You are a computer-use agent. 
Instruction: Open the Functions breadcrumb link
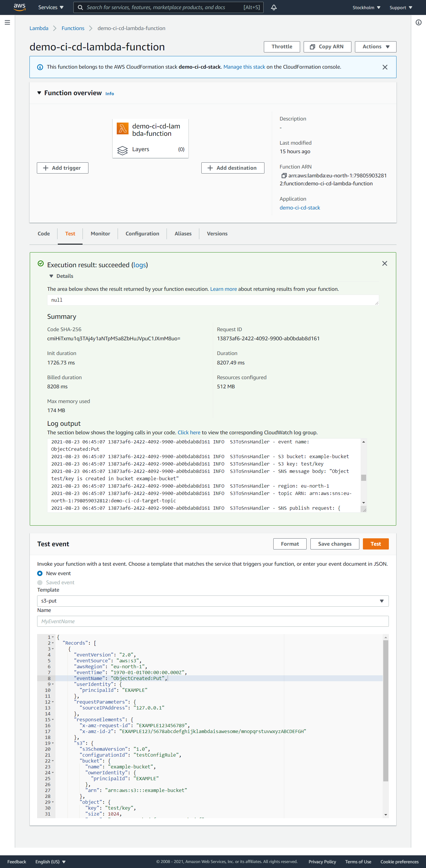(73, 28)
